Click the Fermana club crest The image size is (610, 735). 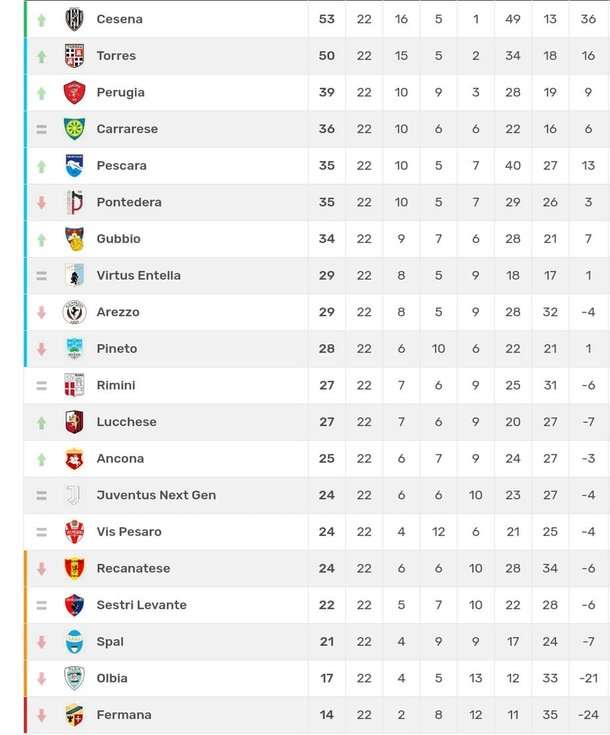(74, 715)
